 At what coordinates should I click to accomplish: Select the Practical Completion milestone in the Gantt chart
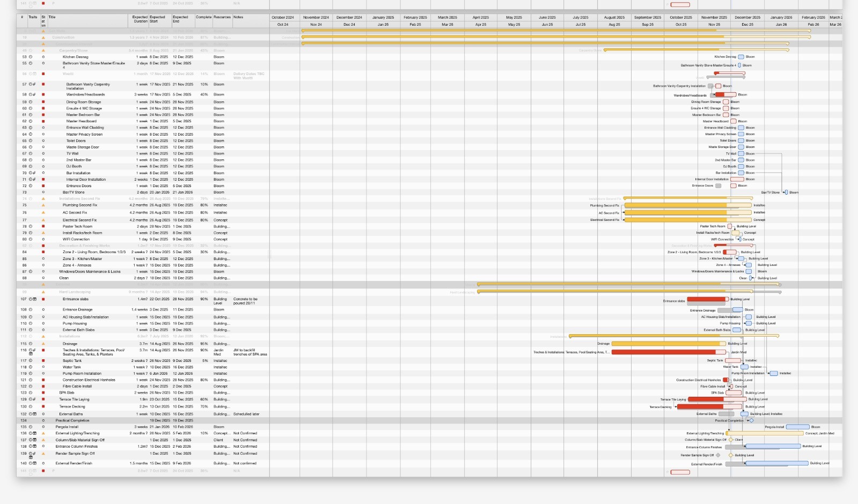[751, 420]
